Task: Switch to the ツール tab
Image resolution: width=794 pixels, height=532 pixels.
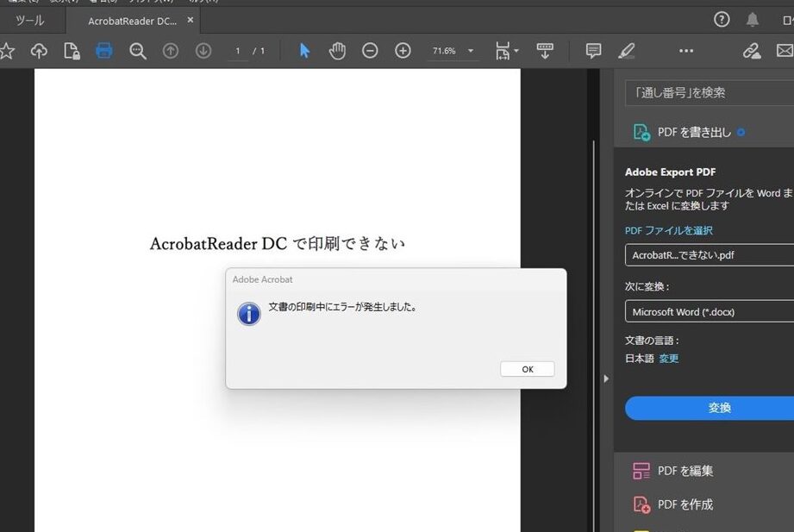Action: pos(29,21)
